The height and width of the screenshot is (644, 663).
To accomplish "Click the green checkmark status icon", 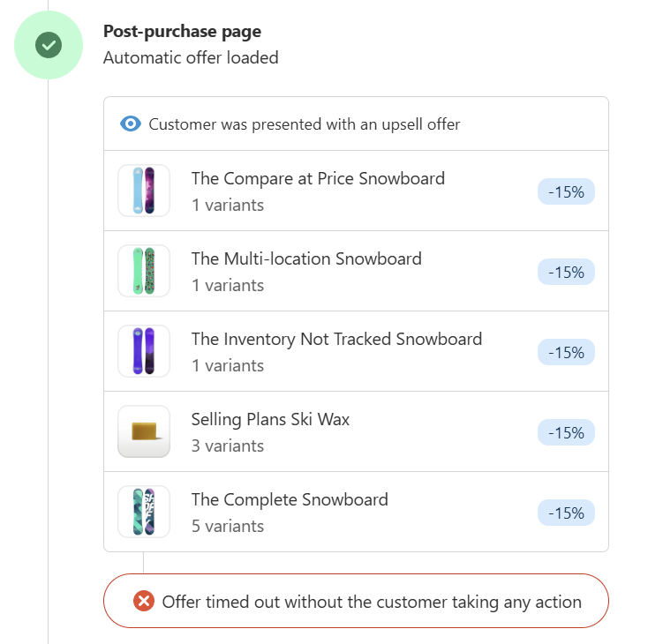I will coord(49,45).
